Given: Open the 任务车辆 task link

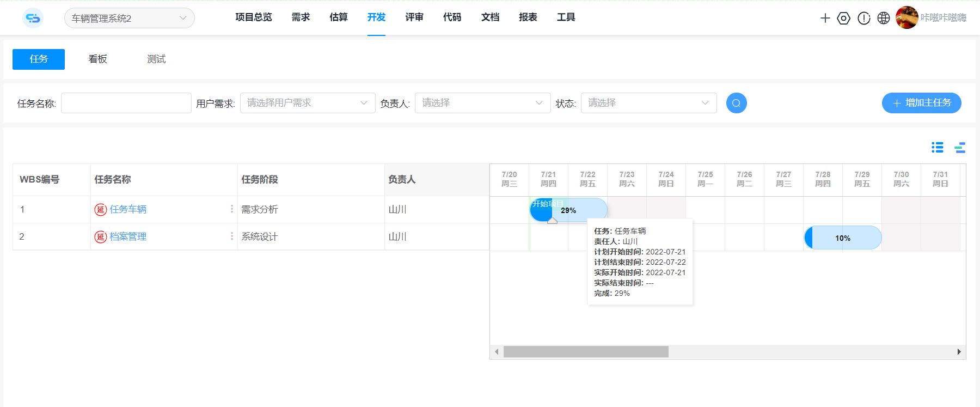Looking at the screenshot, I should point(128,210).
